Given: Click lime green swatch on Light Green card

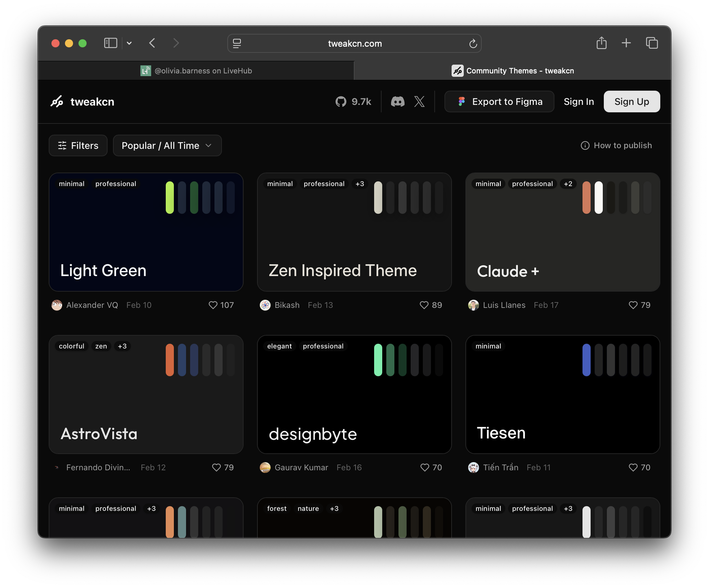Looking at the screenshot, I should pyautogui.click(x=170, y=198).
